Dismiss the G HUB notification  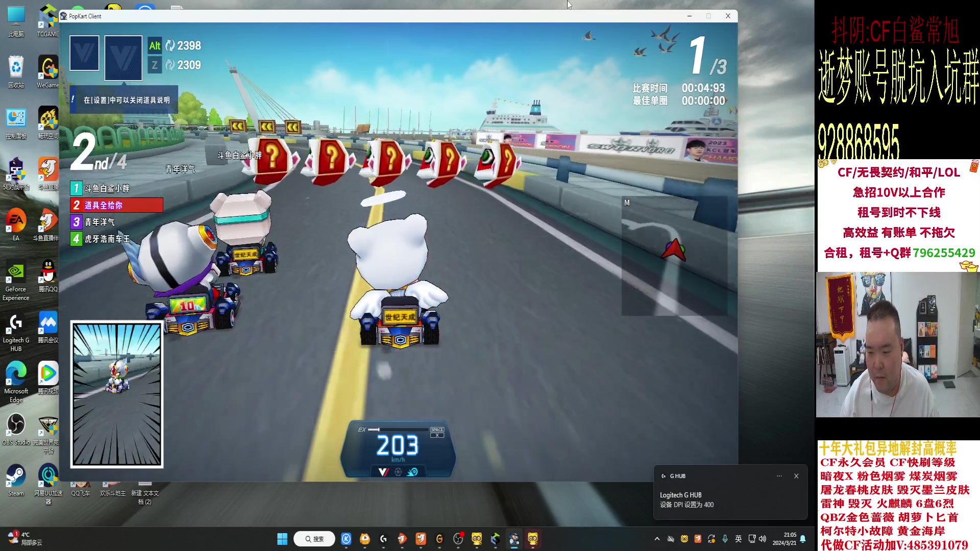[x=796, y=476]
